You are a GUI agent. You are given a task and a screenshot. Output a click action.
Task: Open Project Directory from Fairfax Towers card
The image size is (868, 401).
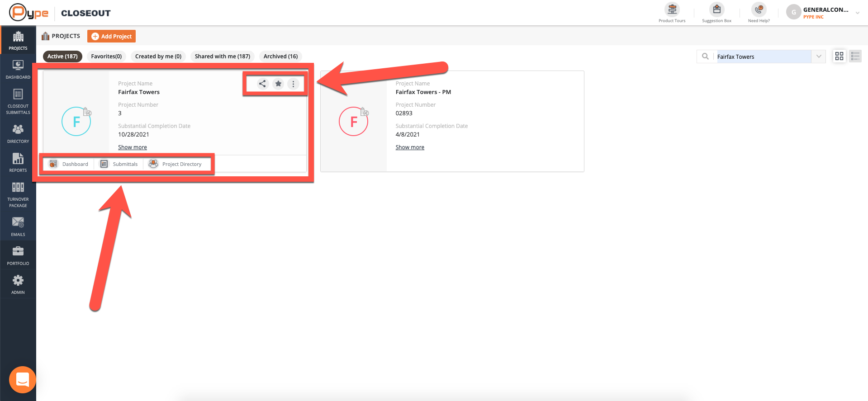coord(175,164)
